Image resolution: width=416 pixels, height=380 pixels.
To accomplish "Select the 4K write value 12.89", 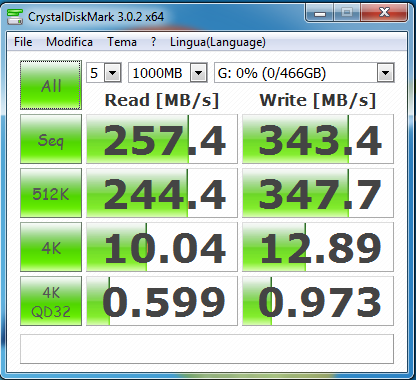I will pyautogui.click(x=318, y=247).
